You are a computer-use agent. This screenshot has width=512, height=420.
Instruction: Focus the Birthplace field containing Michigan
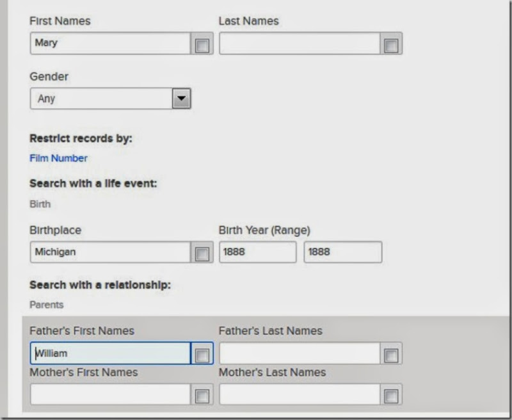110,252
